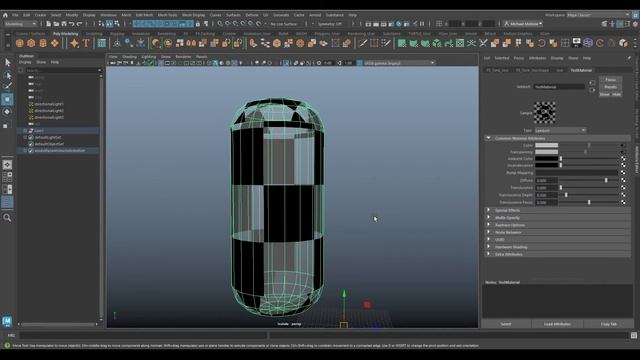This screenshot has height=360, width=640.
Task: Open the Outliner Display menu
Action: click(25, 62)
